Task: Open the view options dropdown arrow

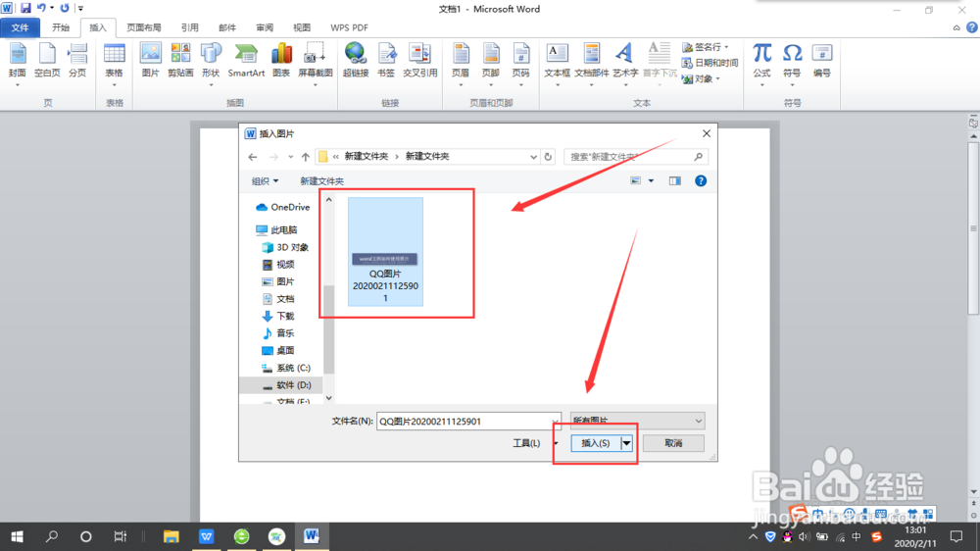Action: (x=651, y=180)
